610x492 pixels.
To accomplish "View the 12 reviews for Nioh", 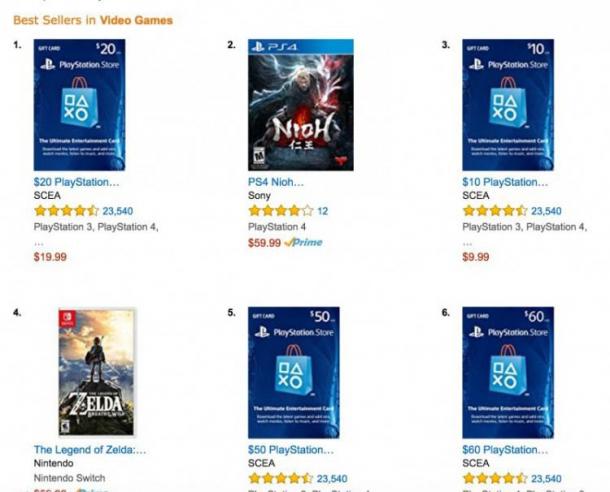I will 323,211.
